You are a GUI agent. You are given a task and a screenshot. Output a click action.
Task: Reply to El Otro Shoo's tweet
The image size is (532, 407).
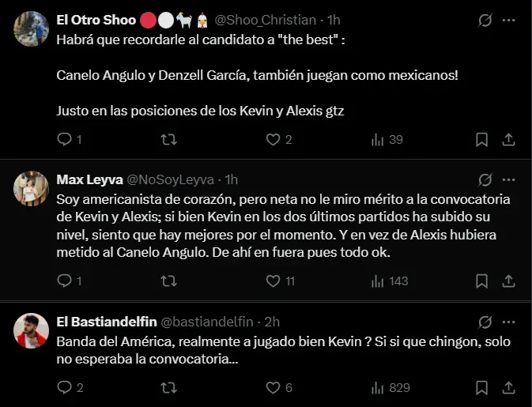coord(65,140)
